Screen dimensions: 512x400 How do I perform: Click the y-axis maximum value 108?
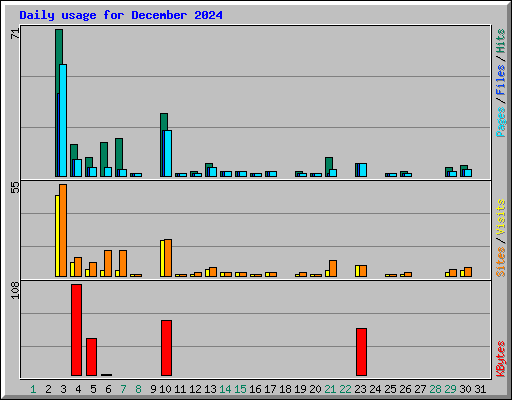[15, 290]
